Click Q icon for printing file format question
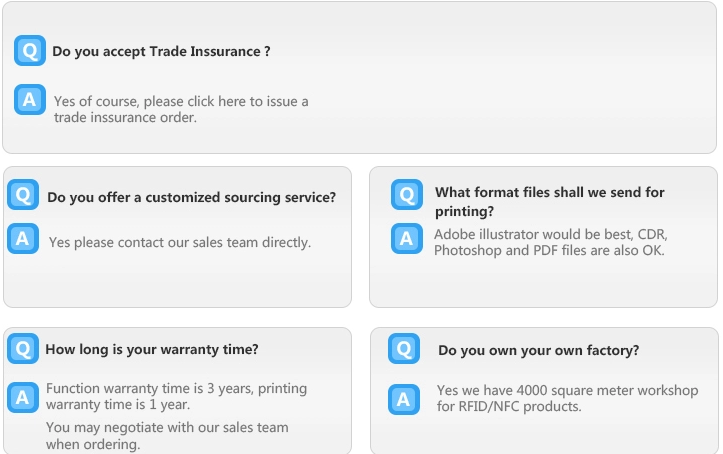 pyautogui.click(x=406, y=194)
